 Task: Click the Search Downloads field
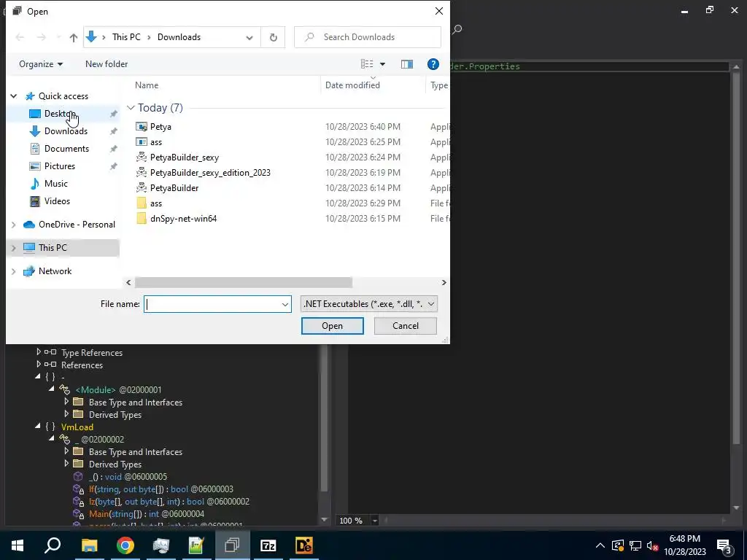pos(368,37)
